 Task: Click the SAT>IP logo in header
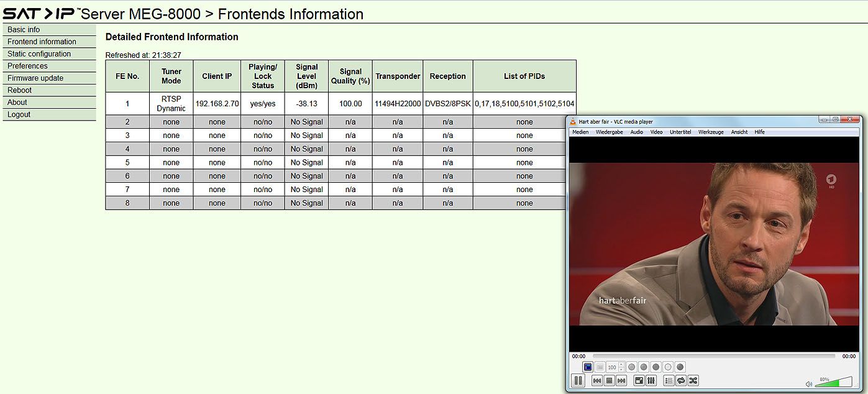click(x=41, y=14)
